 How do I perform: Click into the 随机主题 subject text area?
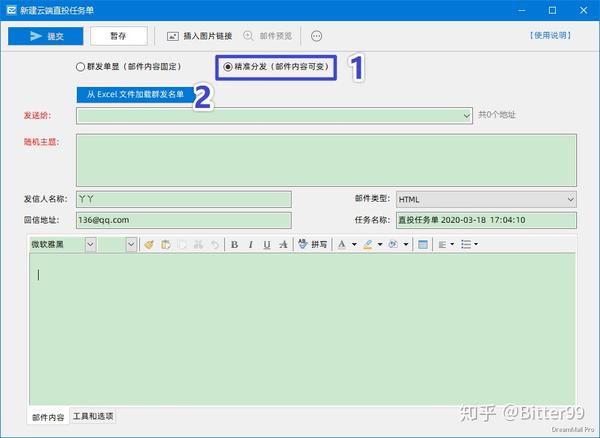(x=326, y=160)
